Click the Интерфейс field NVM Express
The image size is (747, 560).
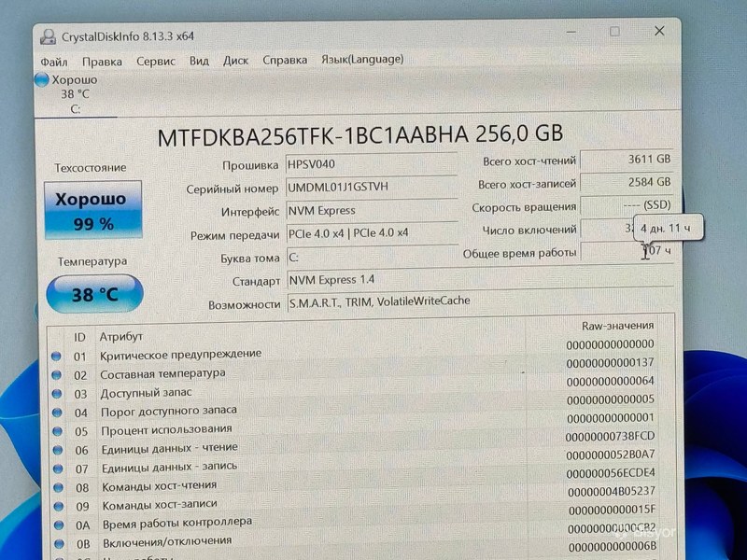pos(372,211)
